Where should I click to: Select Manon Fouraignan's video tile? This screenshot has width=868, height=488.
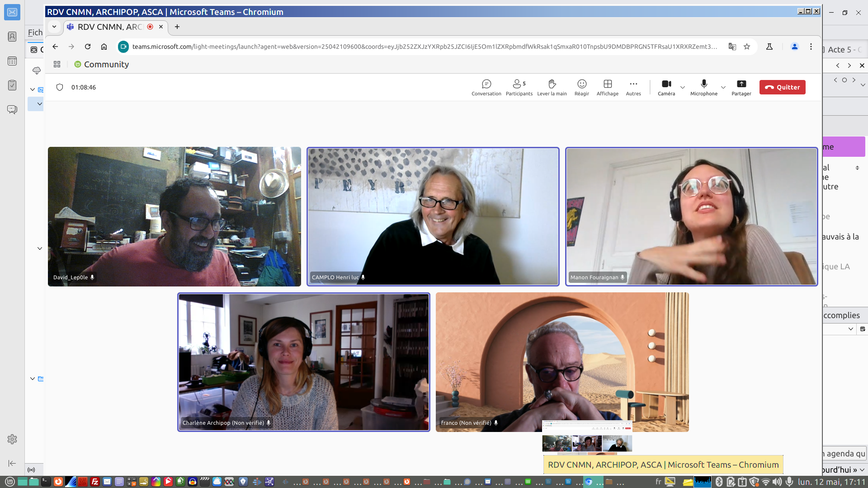coord(691,216)
